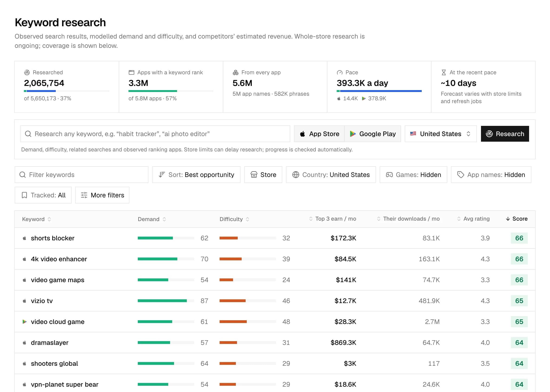550x392 pixels.
Task: Sort by the Avg rating column
Action: click(x=473, y=219)
